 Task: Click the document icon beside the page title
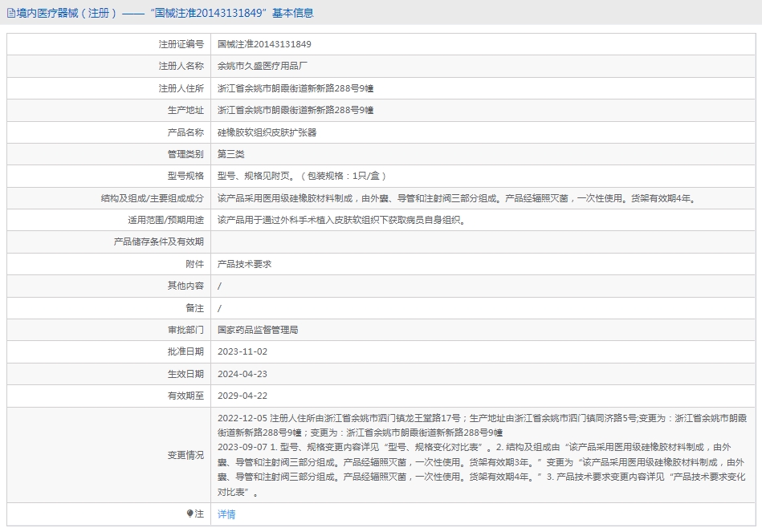coord(10,13)
